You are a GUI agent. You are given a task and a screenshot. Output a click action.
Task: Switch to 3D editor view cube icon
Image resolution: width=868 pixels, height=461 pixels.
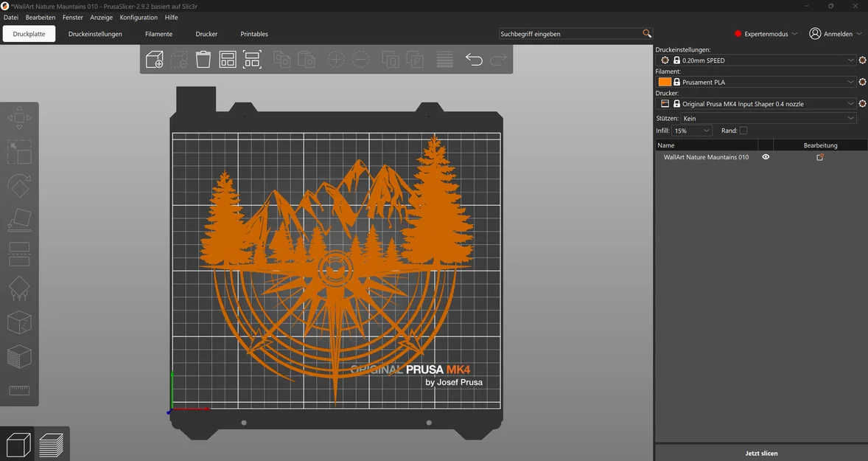[18, 444]
